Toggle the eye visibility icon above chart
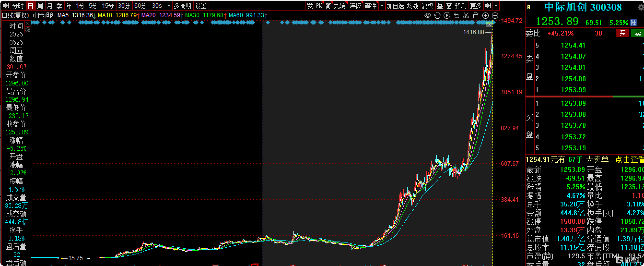This screenshot has width=644, height=266. [x=427, y=16]
